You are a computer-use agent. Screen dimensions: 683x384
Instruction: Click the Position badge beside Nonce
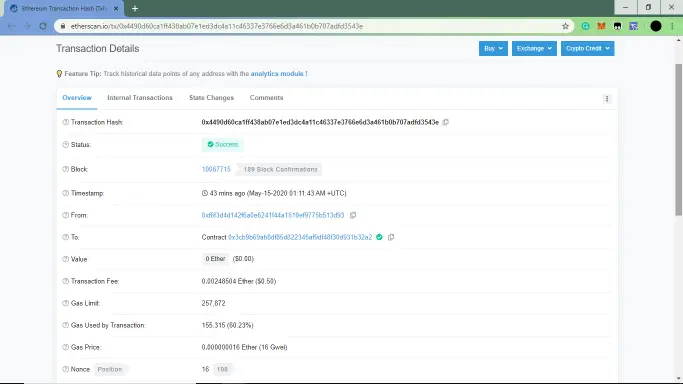click(110, 369)
